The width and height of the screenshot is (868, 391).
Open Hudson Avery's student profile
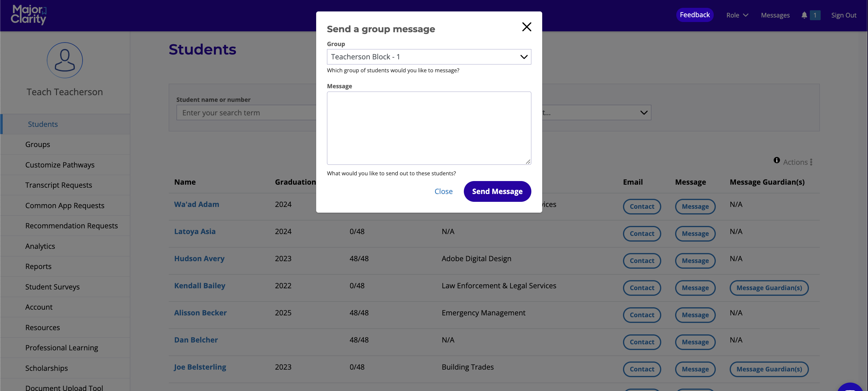pyautogui.click(x=199, y=259)
